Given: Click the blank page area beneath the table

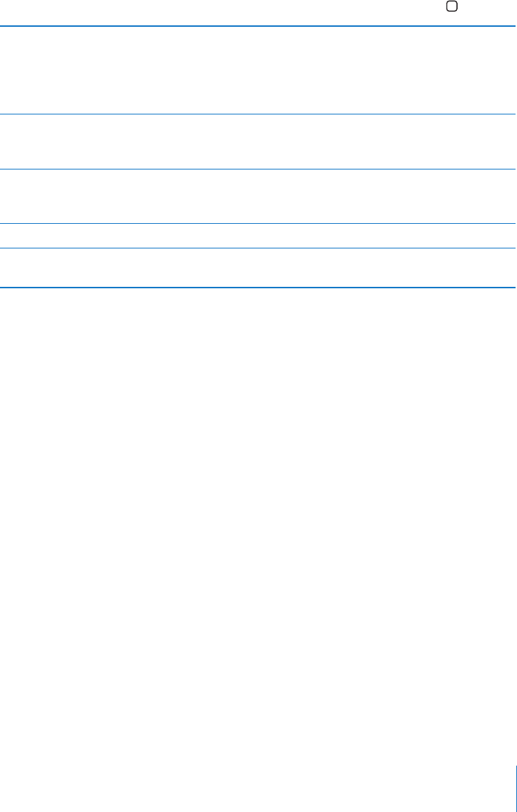Looking at the screenshot, I should pos(258,527).
